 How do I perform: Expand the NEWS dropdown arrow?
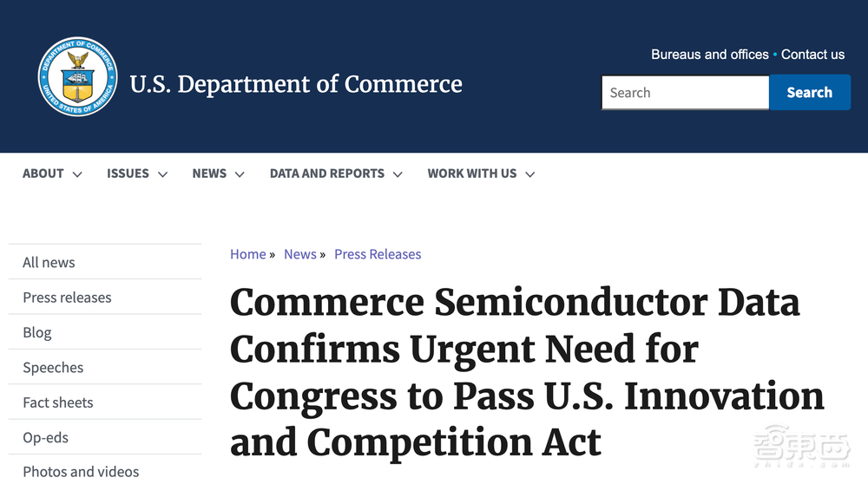coord(240,174)
